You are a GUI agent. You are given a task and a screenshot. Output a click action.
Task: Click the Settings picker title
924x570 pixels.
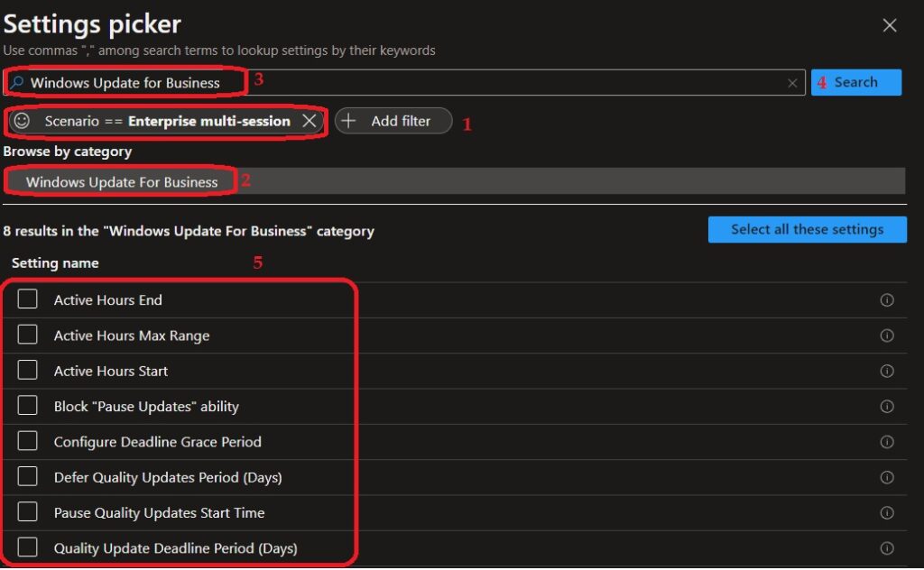[x=92, y=24]
